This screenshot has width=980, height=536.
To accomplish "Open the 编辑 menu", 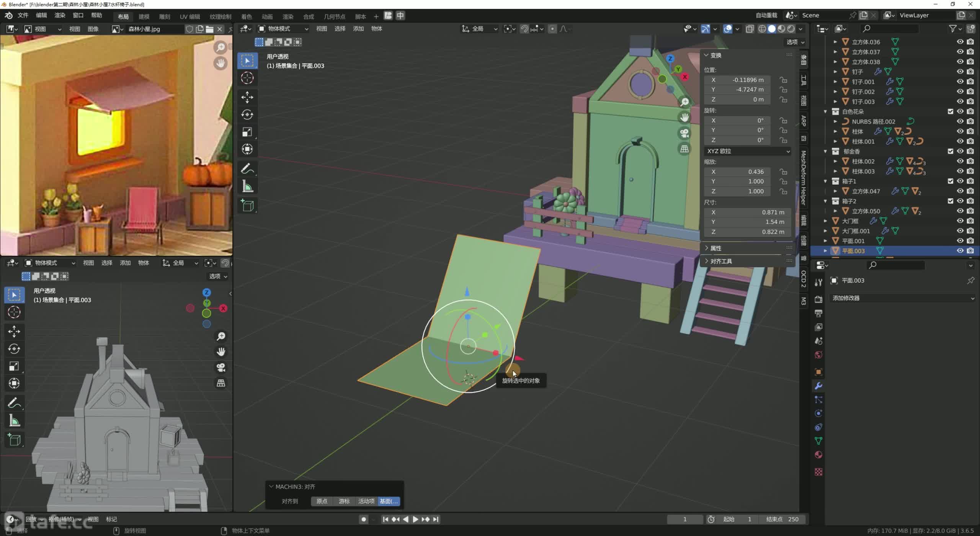I will pyautogui.click(x=41, y=15).
